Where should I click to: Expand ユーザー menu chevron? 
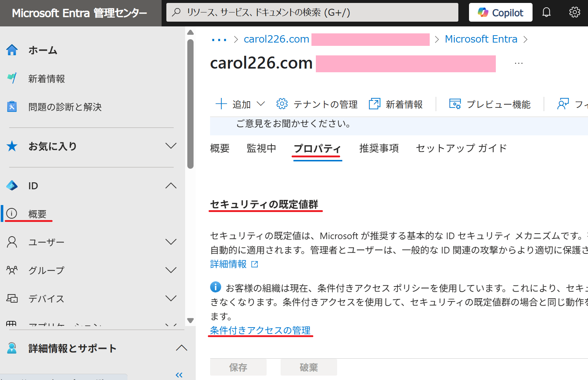[x=171, y=242]
